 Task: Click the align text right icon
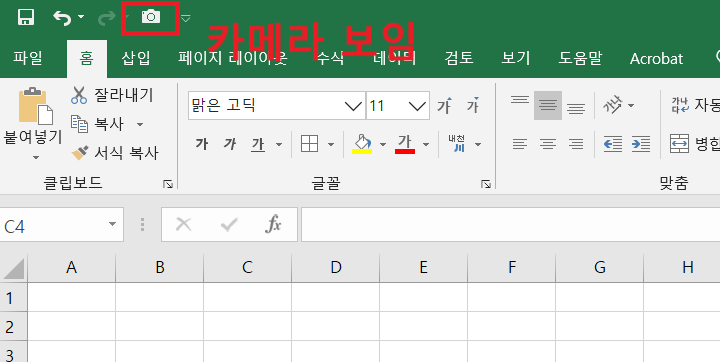click(576, 144)
